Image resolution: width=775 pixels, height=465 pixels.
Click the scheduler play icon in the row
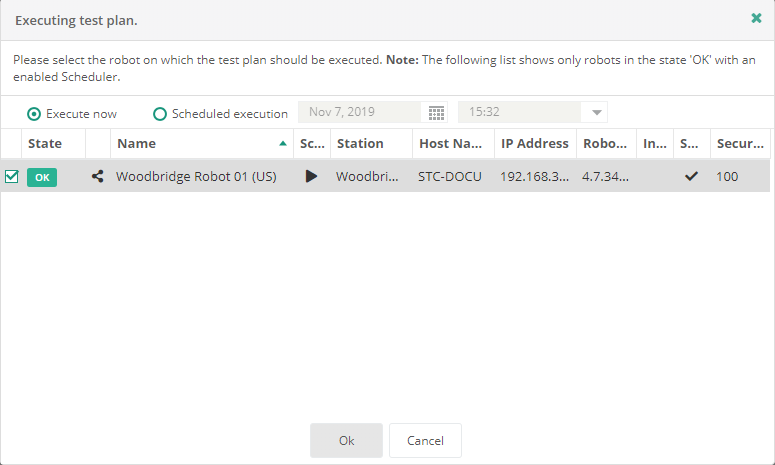click(311, 176)
